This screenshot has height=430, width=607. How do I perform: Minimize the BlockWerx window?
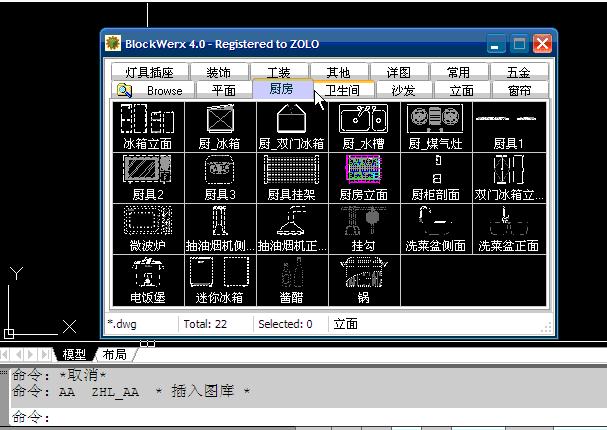coord(496,44)
